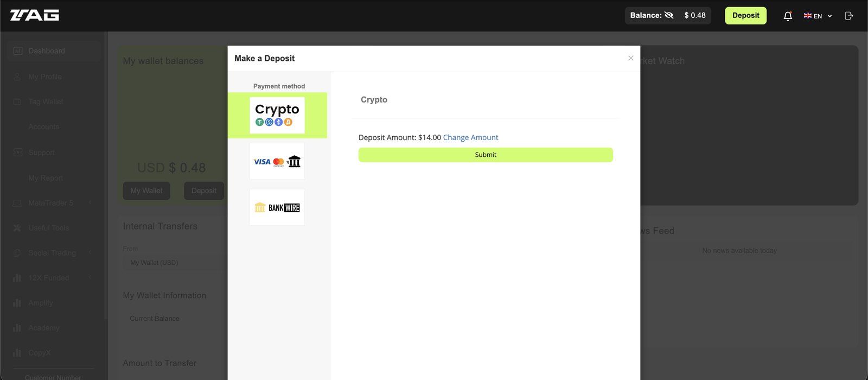
Task: Click the Support sidebar icon
Action: 17,153
